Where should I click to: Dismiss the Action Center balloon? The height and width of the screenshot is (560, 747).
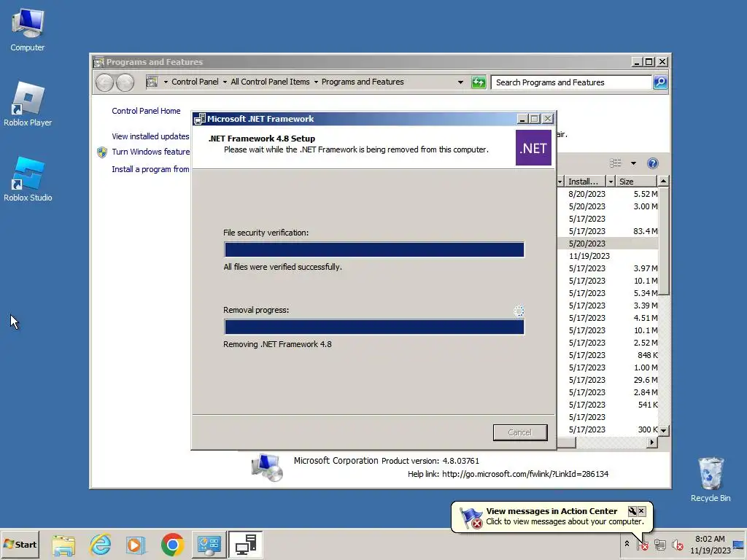[642, 511]
